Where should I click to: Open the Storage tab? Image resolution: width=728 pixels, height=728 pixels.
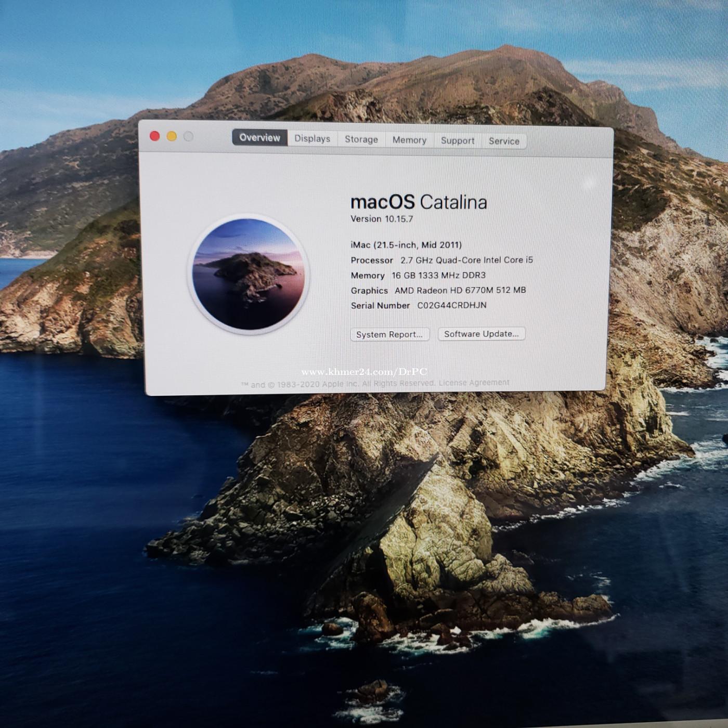pyautogui.click(x=361, y=139)
